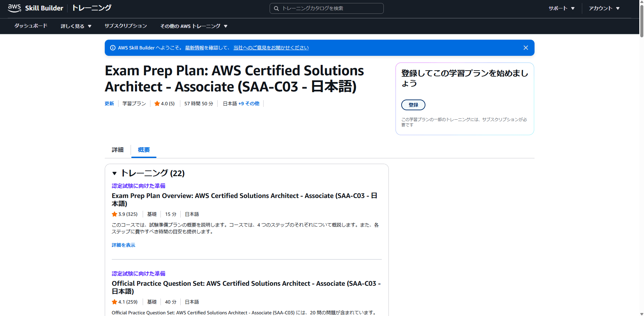Dismiss the welcome banner with X
This screenshot has height=316, width=644.
(x=525, y=48)
